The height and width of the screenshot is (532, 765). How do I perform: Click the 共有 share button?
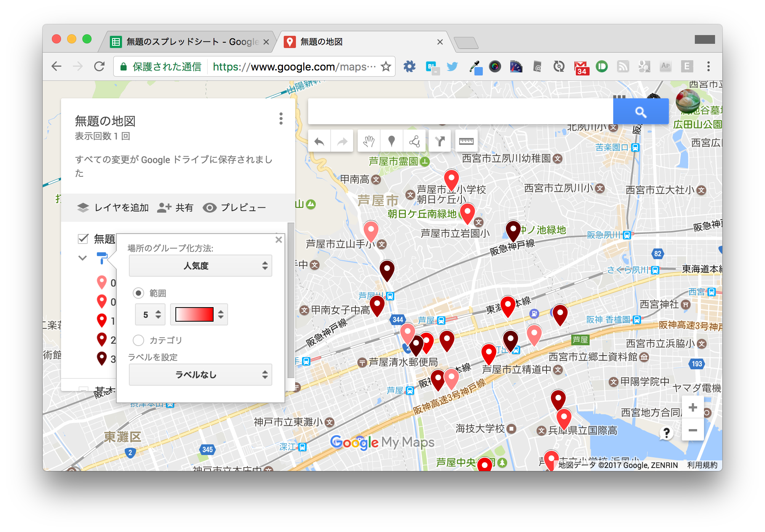(175, 208)
